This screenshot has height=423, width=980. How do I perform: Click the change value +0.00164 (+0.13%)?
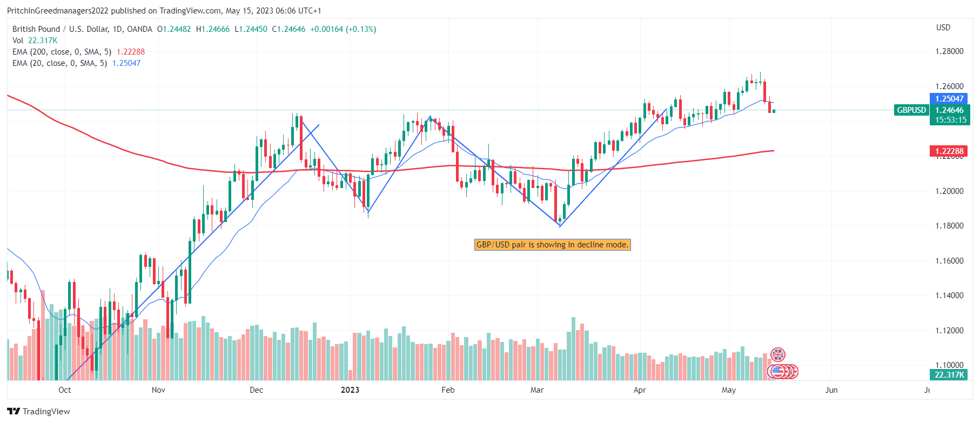[343, 29]
